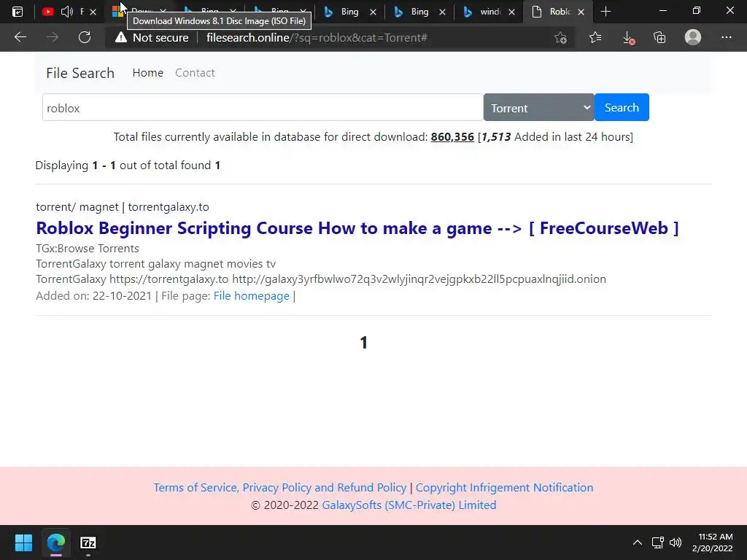
Task: Click the torrentgalaxy.to source text
Action: [169, 207]
